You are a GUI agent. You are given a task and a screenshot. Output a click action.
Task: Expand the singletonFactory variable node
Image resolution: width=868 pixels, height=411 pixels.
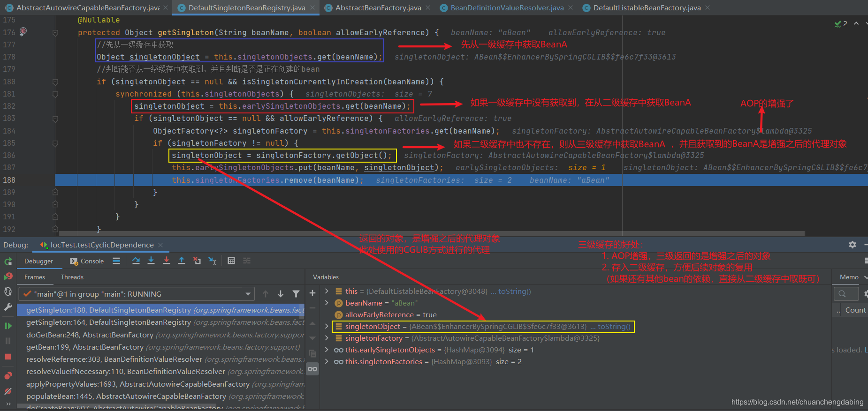327,338
